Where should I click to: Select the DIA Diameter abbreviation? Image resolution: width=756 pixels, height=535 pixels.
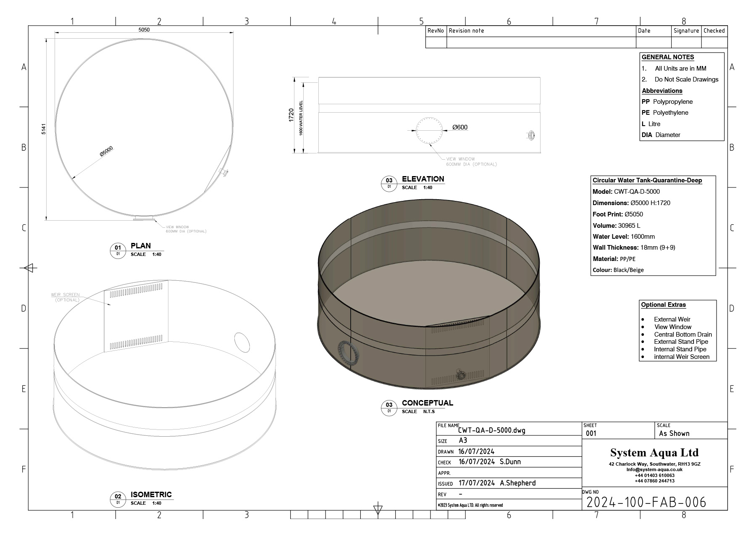(661, 135)
